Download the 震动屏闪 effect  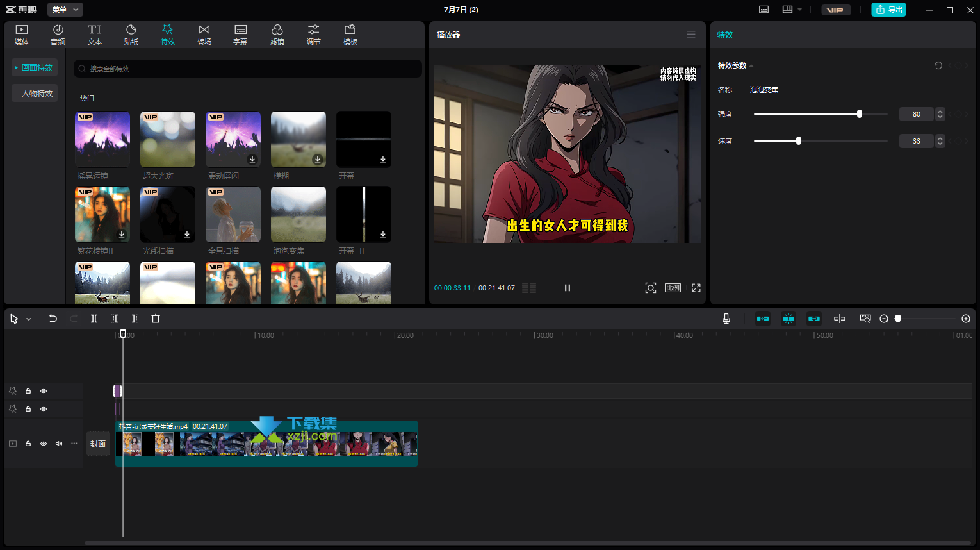(252, 159)
